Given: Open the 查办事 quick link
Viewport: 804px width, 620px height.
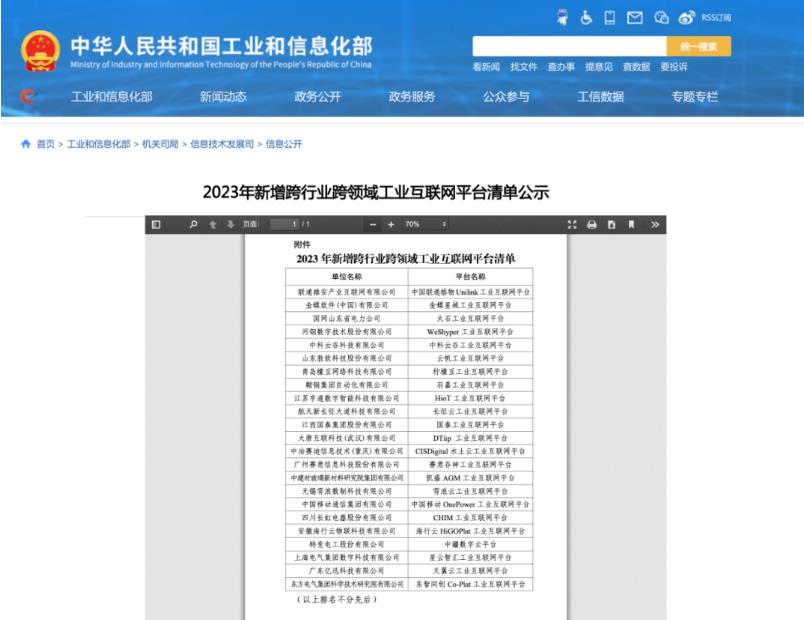Looking at the screenshot, I should [561, 67].
